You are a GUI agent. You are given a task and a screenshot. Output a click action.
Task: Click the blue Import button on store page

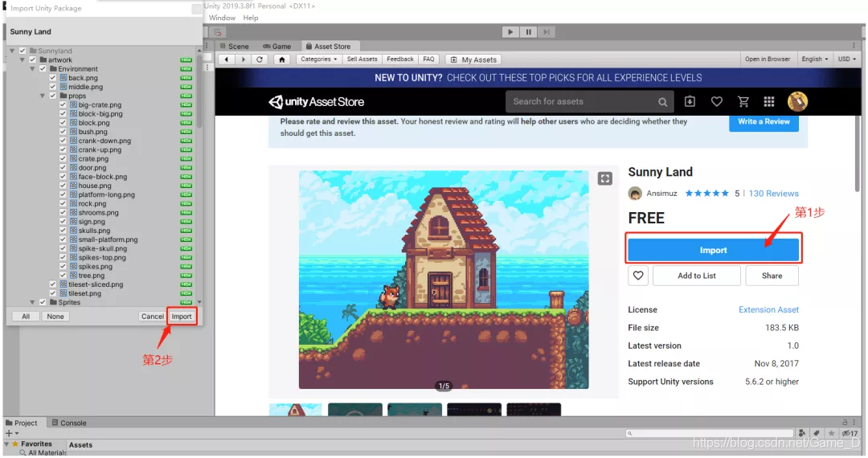[713, 250]
